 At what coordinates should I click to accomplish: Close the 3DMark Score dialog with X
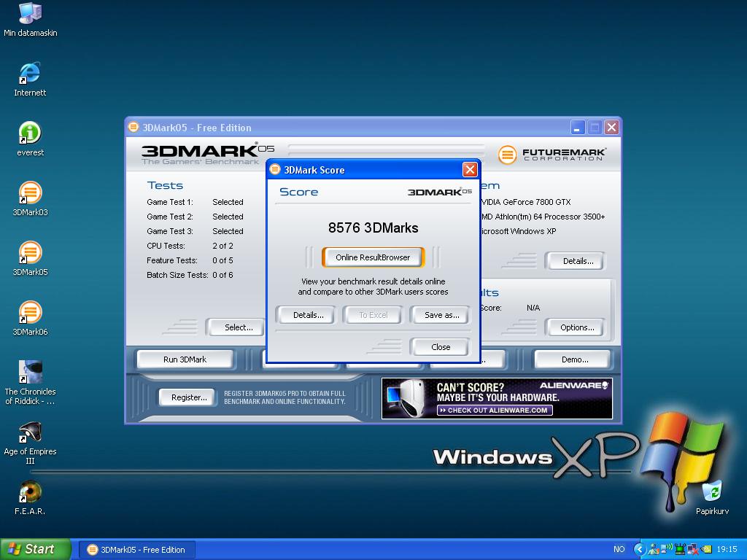[470, 169]
